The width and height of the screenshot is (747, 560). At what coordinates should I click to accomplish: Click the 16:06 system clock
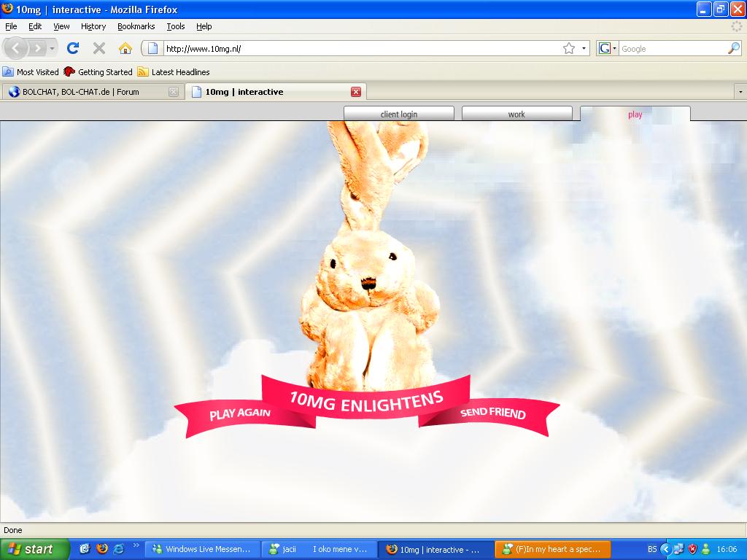pyautogui.click(x=727, y=549)
